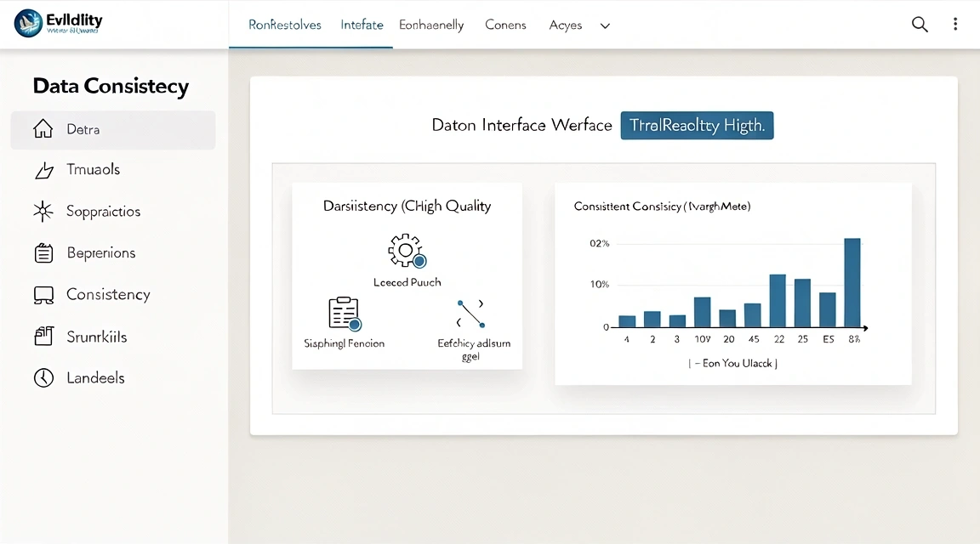Click the tallest bar in the Consistent Consisicy chart
The image size is (980, 544).
[x=852, y=280]
